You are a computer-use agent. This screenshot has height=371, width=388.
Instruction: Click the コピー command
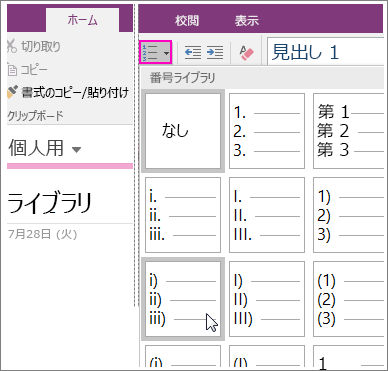[34, 69]
